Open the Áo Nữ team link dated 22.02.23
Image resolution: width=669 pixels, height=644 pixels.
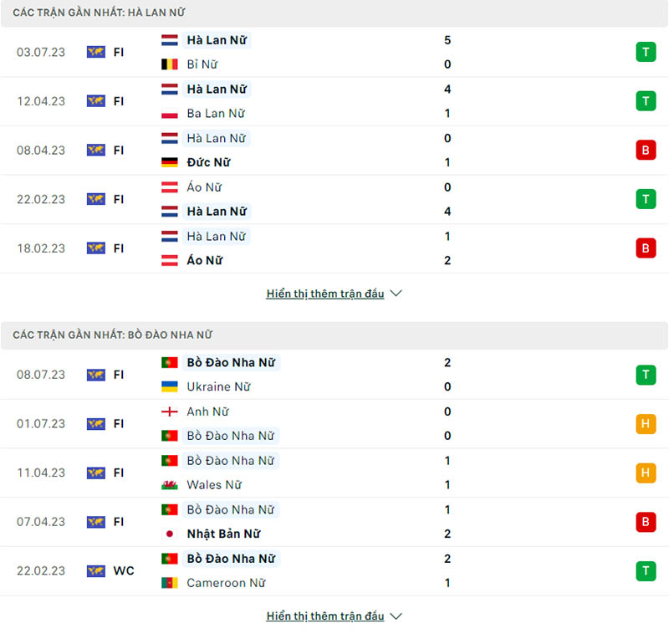[x=204, y=187]
